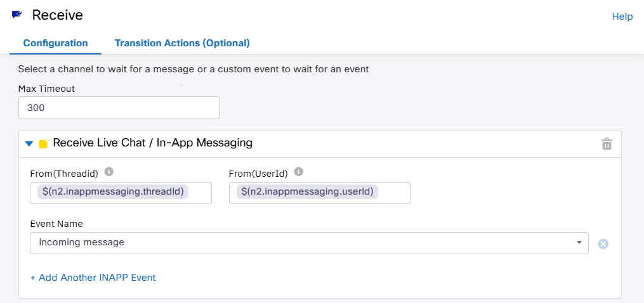Show info for From(UserId) field

[x=299, y=172]
